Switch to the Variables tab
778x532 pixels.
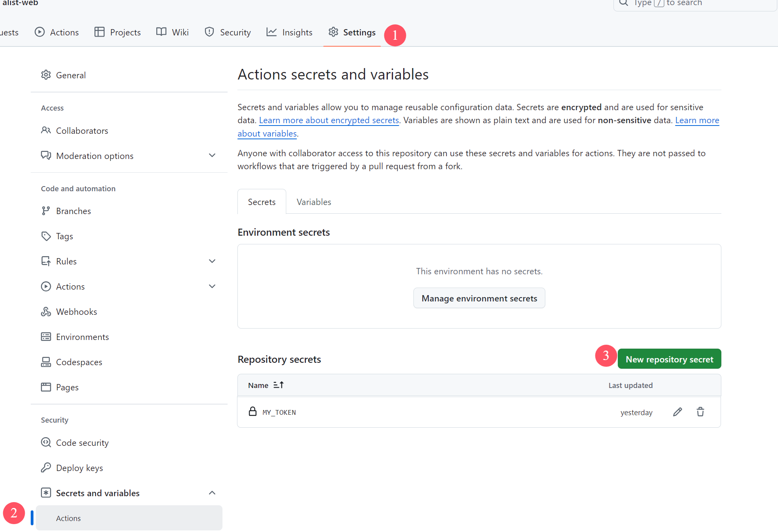(314, 202)
